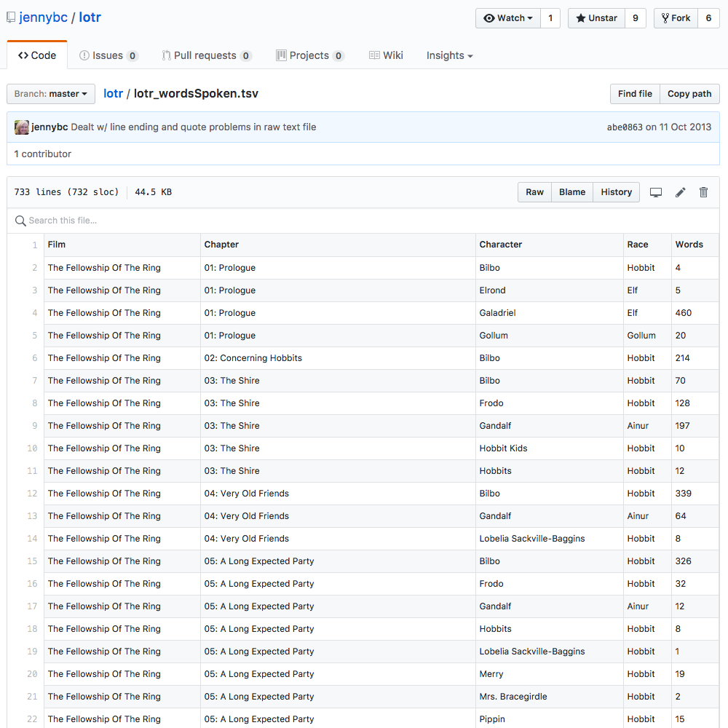View the Raw file

534,192
